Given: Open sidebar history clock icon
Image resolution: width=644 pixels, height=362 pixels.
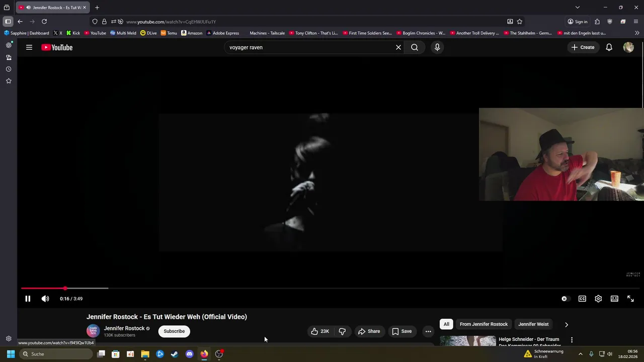Looking at the screenshot, I should tap(9, 69).
